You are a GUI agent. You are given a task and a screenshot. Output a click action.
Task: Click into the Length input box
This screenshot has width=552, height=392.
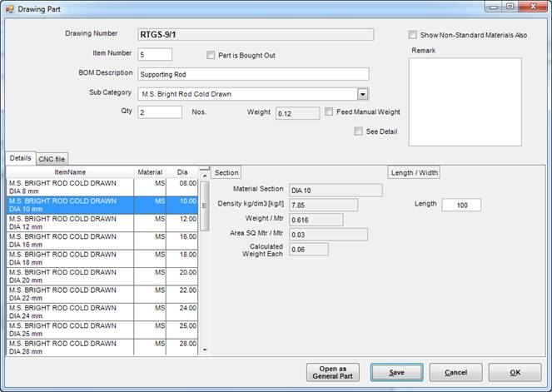(460, 206)
